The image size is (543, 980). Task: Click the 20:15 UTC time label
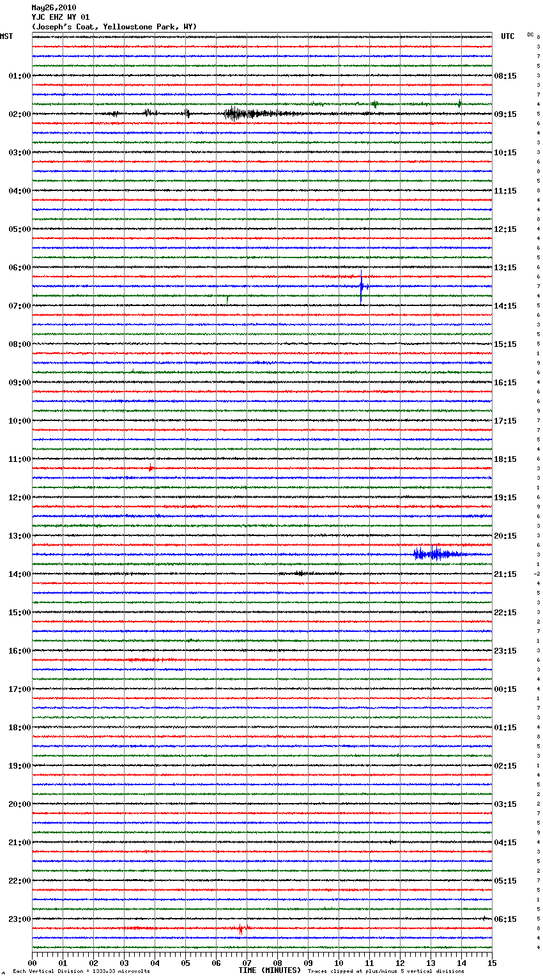click(x=505, y=536)
